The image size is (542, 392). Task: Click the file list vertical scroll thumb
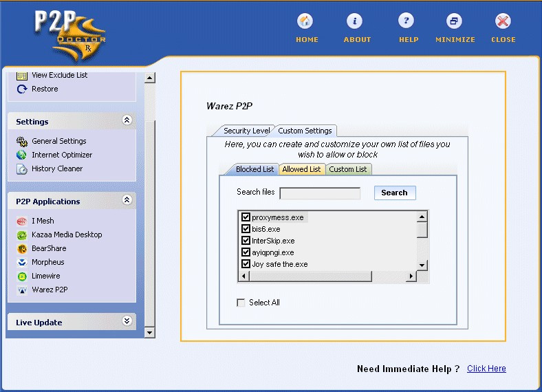422,230
